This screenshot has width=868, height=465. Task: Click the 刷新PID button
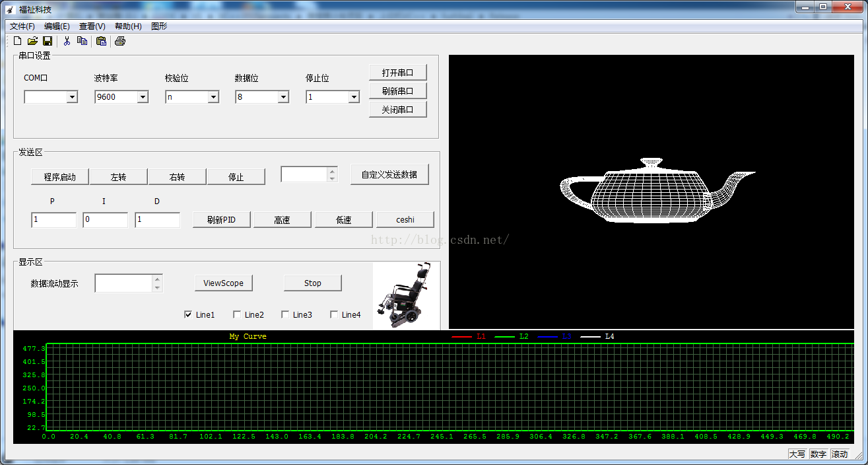coord(221,220)
